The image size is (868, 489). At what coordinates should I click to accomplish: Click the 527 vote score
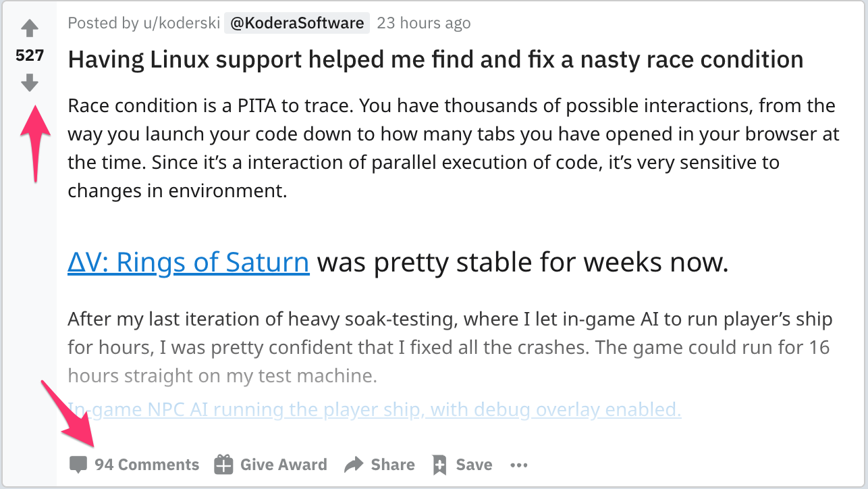point(30,55)
